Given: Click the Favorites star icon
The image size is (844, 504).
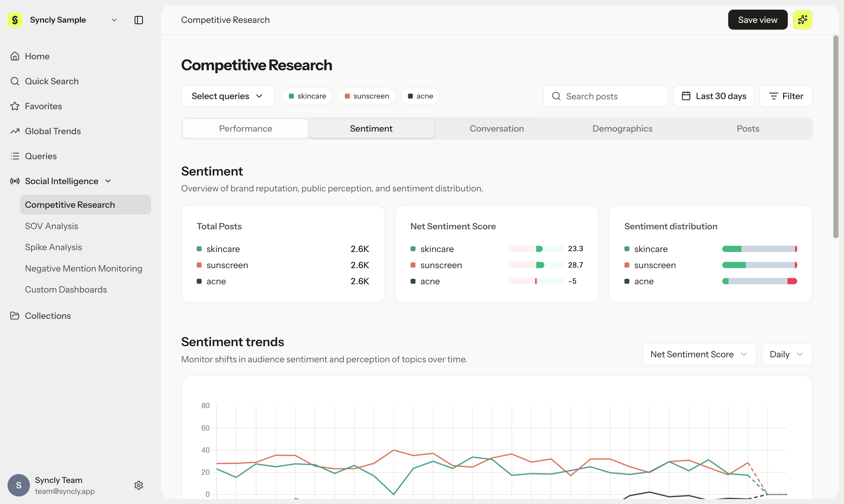Looking at the screenshot, I should pyautogui.click(x=15, y=106).
